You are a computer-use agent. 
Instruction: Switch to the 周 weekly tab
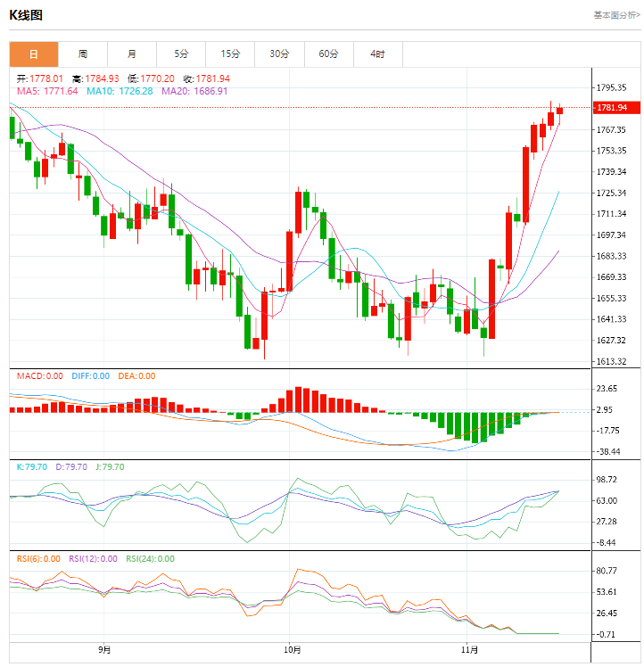click(x=83, y=54)
